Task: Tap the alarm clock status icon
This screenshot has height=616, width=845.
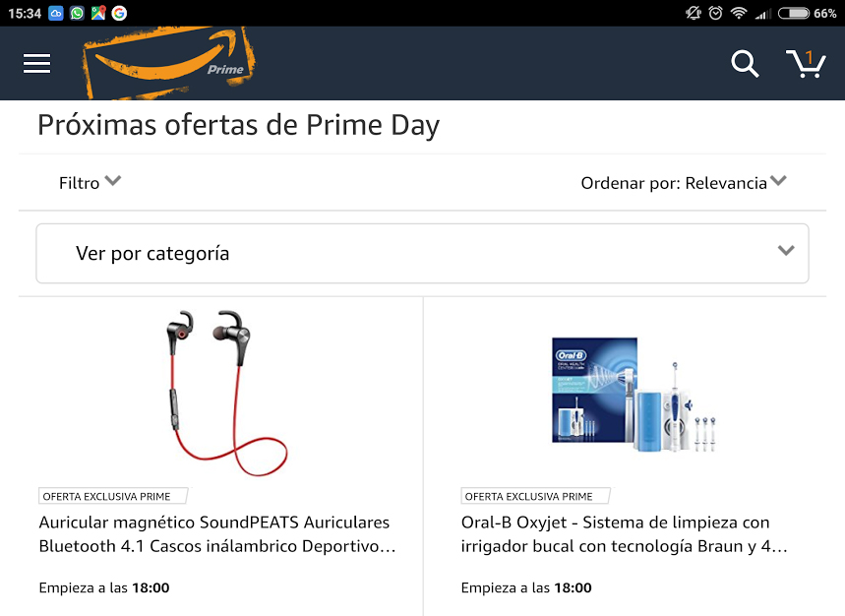Action: pyautogui.click(x=715, y=13)
